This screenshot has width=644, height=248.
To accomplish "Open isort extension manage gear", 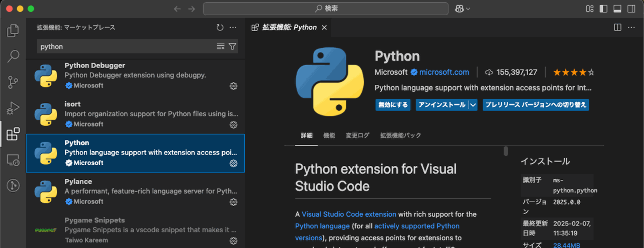I will pos(233,125).
